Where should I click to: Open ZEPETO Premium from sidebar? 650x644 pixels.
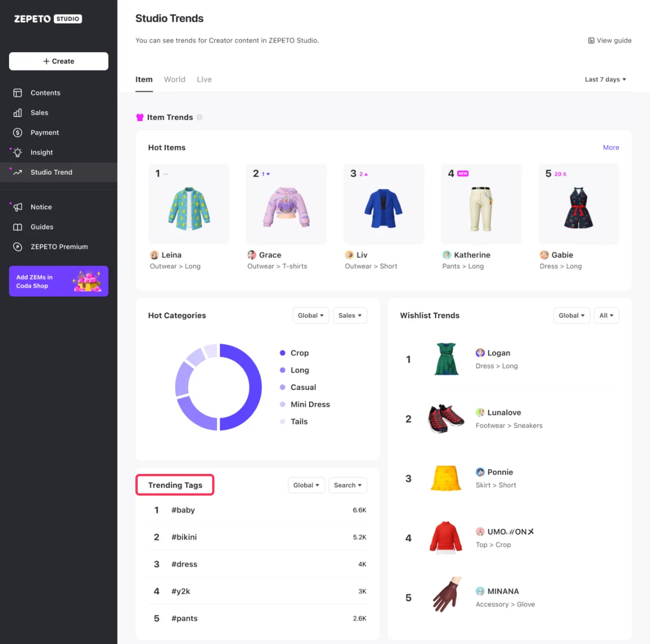coord(59,246)
